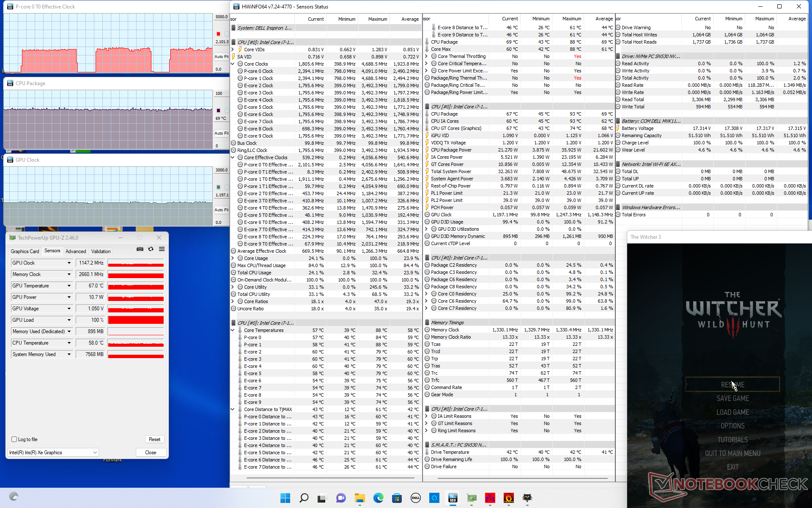Collapse the Core Clocks tree

tap(233, 64)
